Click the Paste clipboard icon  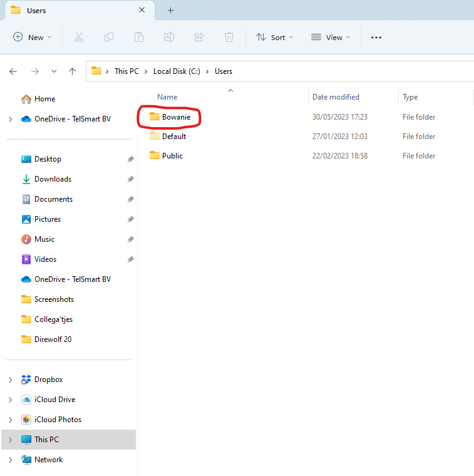[x=139, y=37]
